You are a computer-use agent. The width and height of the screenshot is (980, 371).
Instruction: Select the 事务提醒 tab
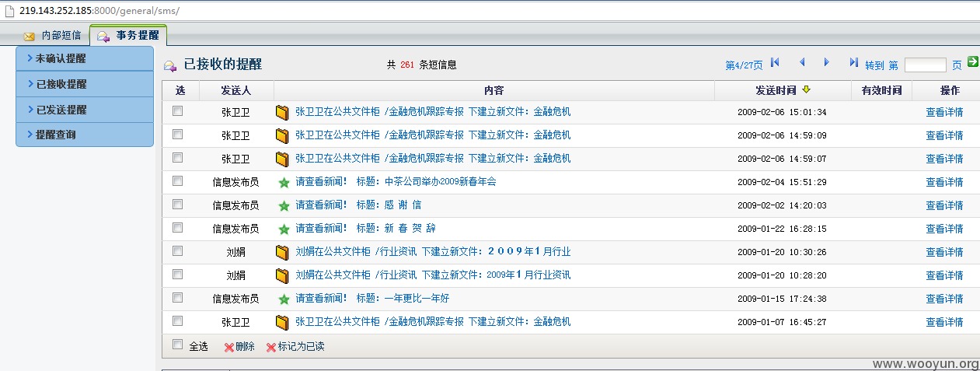tap(128, 36)
